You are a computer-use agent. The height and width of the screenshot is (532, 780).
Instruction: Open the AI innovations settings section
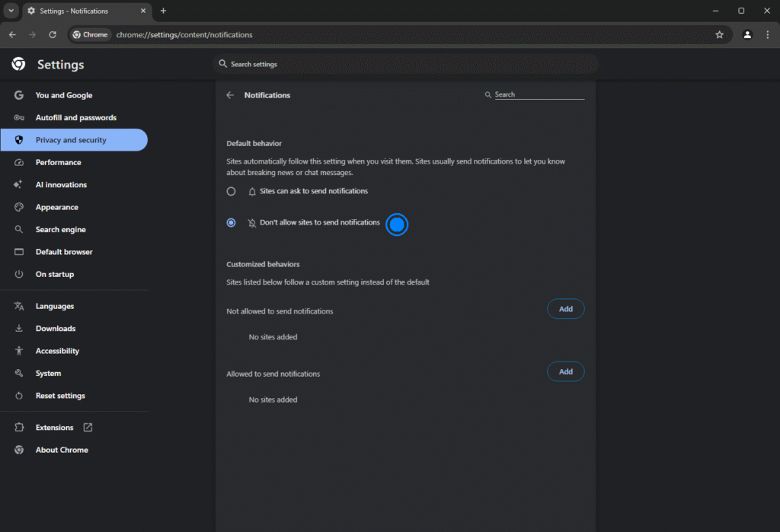(61, 185)
